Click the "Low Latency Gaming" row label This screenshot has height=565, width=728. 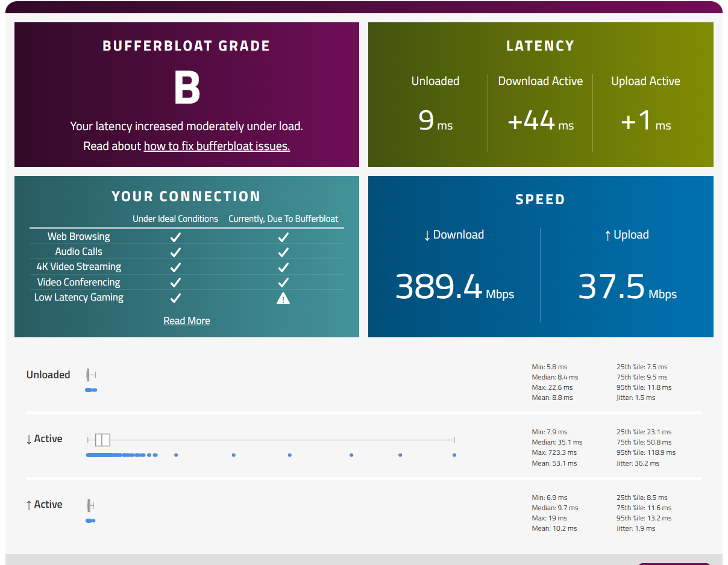pyautogui.click(x=79, y=298)
